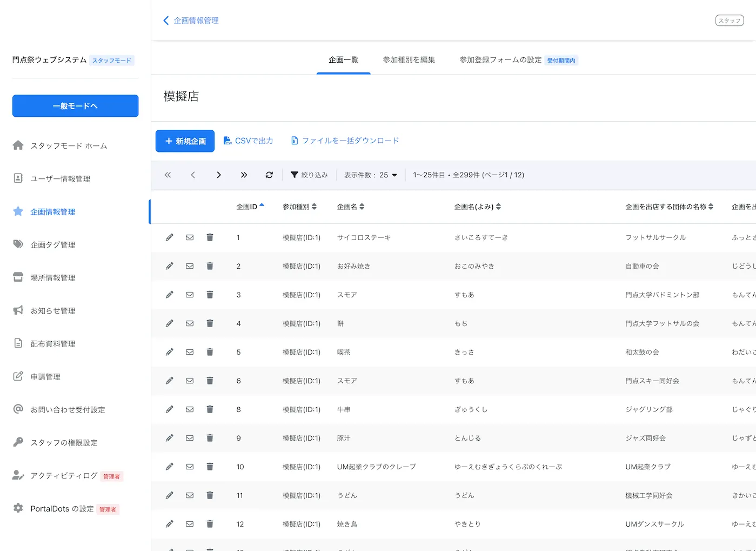Open お知らせ管理 in sidebar
Viewport: 756px width, 551px height.
(75, 310)
